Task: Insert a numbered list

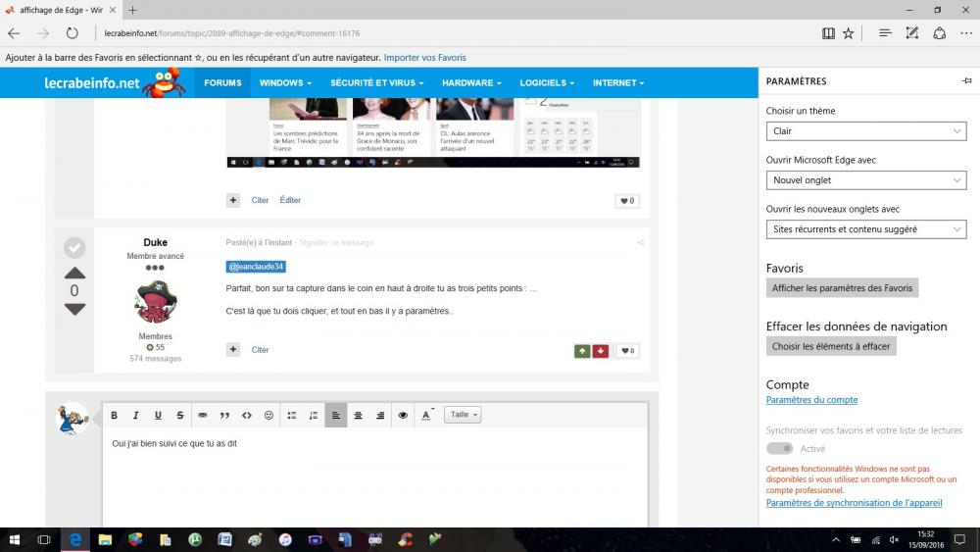Action: 314,415
